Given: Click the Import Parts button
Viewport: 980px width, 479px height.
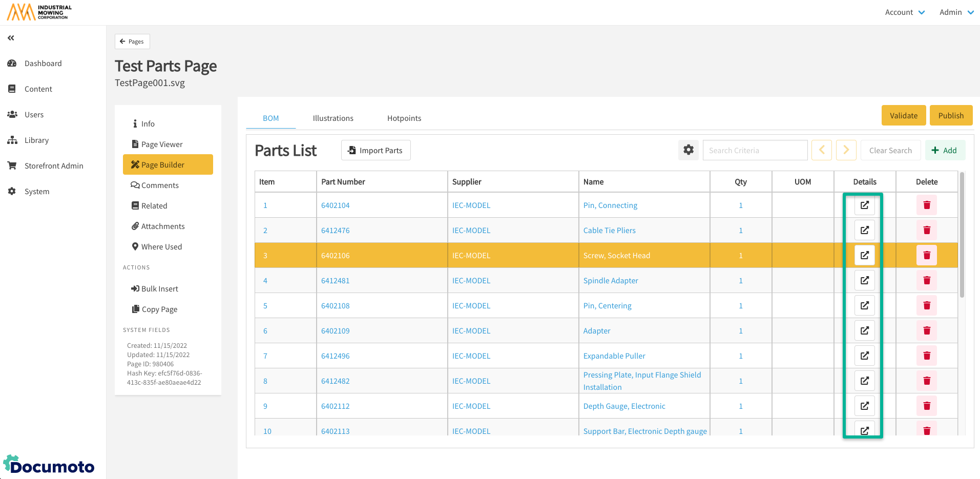Looking at the screenshot, I should click(376, 150).
